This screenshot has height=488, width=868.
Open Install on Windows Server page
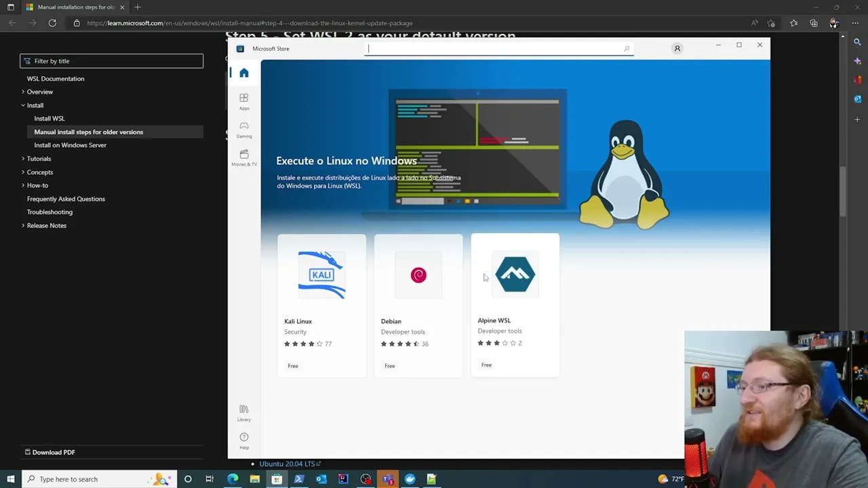click(71, 145)
